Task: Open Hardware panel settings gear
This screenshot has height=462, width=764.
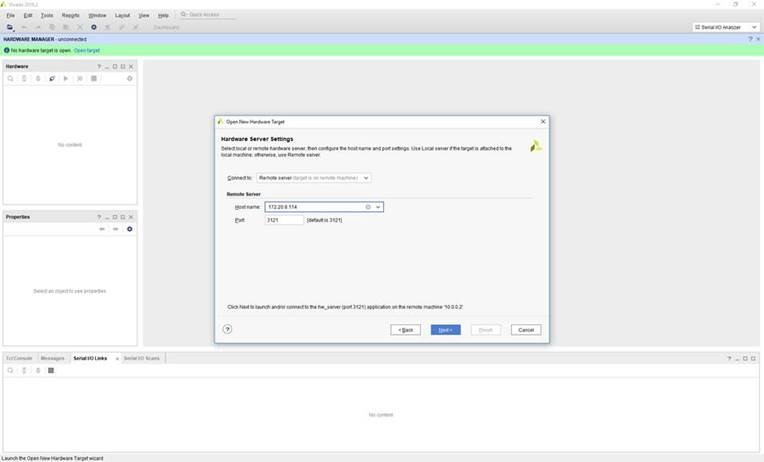Action: pos(130,78)
